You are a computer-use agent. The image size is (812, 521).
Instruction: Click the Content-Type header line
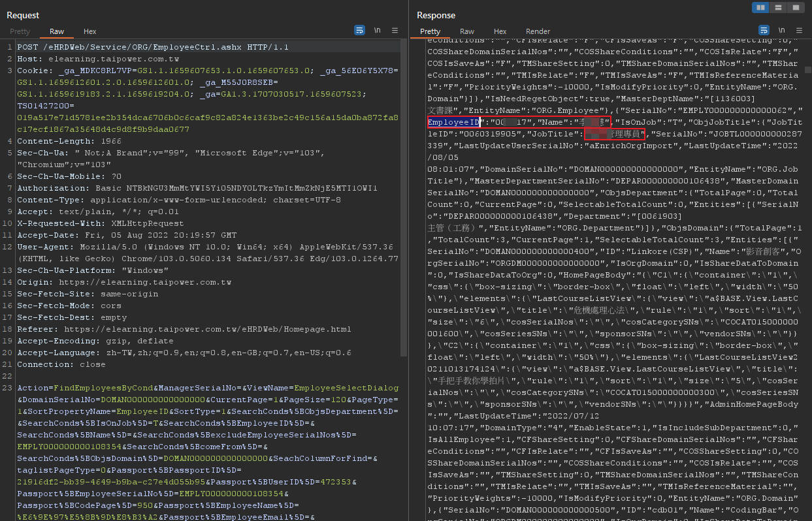[x=178, y=200]
